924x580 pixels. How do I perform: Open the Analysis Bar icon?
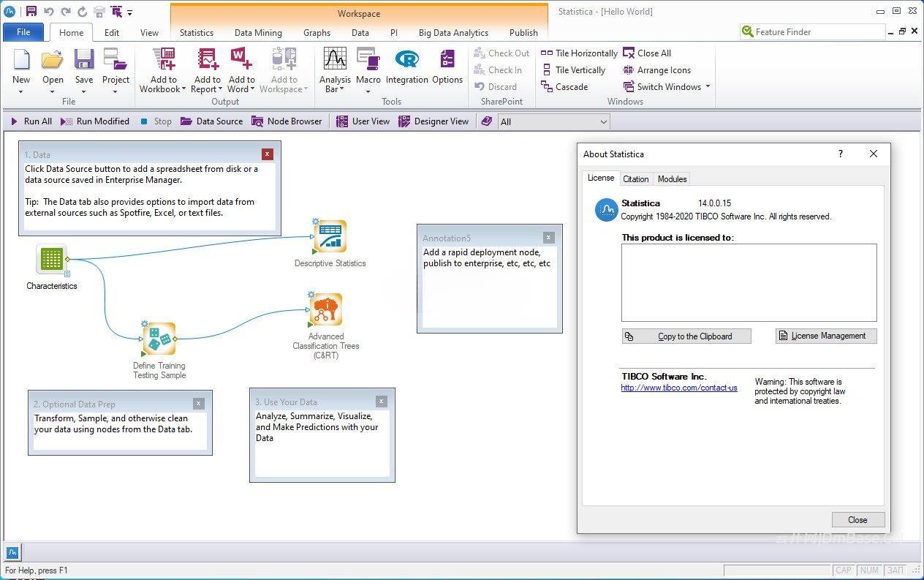(x=335, y=60)
